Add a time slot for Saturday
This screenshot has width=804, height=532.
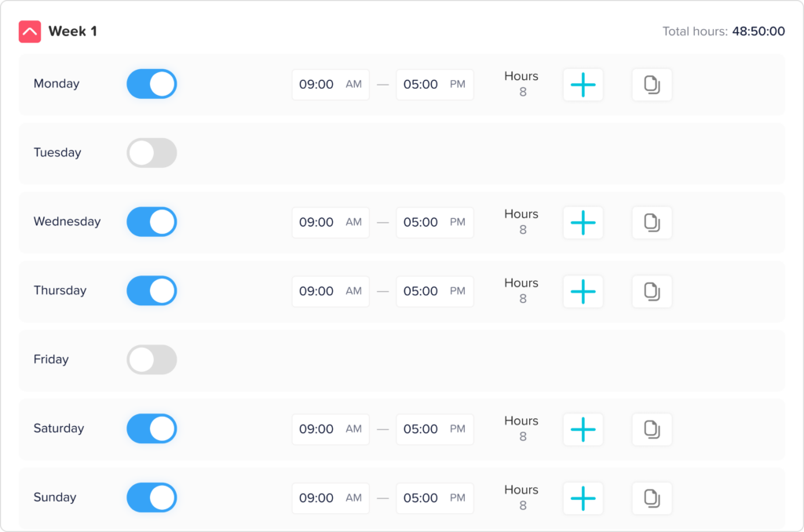click(583, 430)
